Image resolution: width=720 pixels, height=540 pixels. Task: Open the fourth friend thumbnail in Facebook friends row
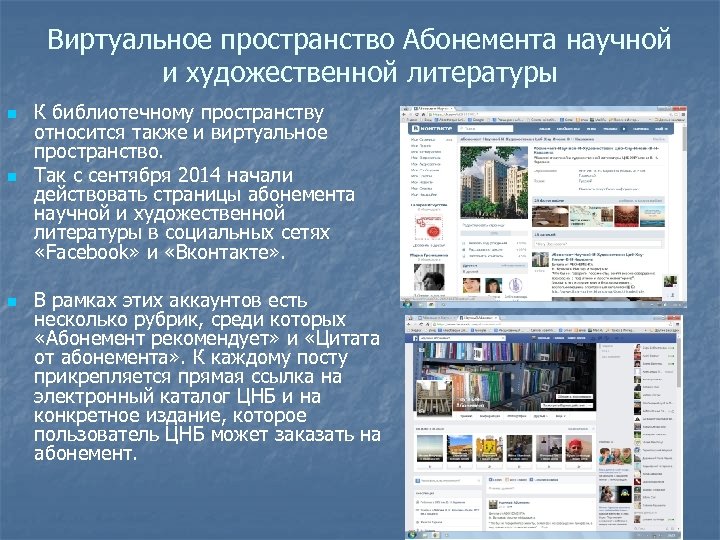(519, 448)
